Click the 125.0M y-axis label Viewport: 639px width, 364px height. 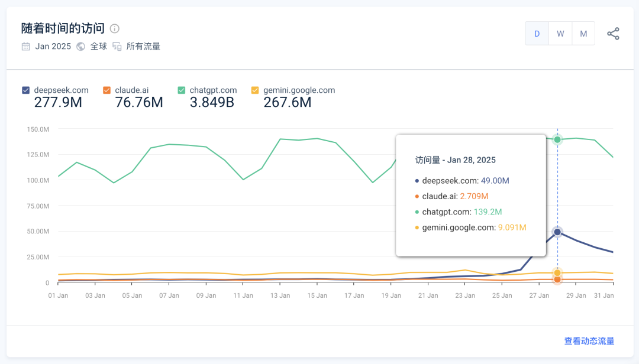coord(38,155)
